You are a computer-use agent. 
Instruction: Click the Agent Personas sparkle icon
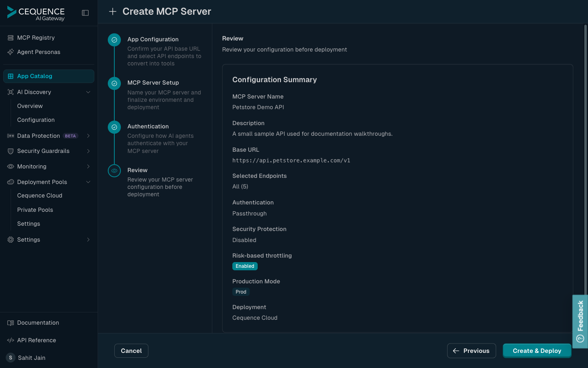pyautogui.click(x=11, y=52)
